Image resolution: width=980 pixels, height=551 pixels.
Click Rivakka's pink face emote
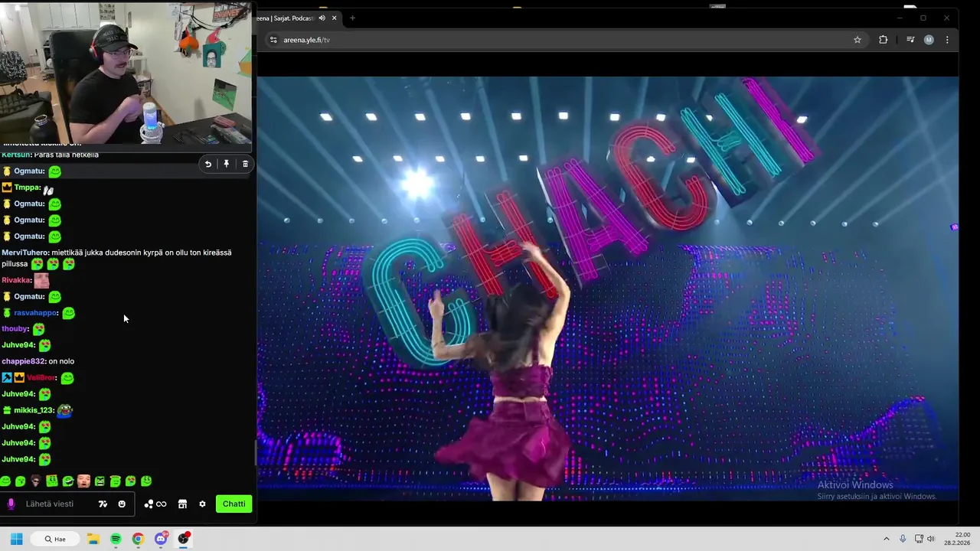pyautogui.click(x=41, y=281)
